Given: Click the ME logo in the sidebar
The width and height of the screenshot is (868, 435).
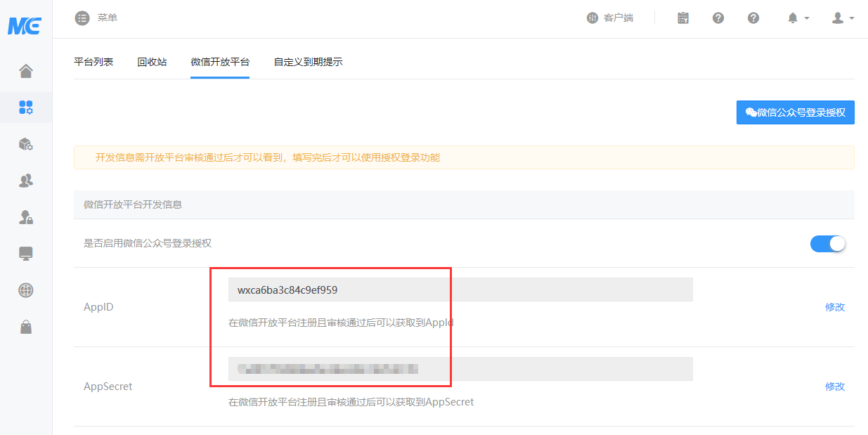Looking at the screenshot, I should point(24,26).
